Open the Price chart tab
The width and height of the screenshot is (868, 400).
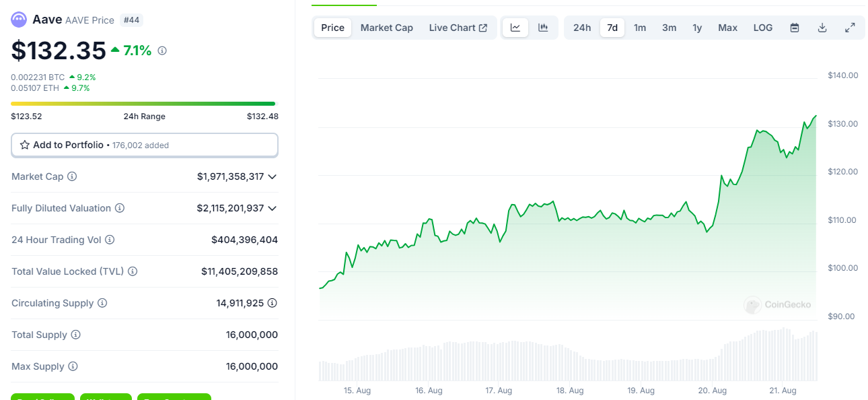point(332,28)
